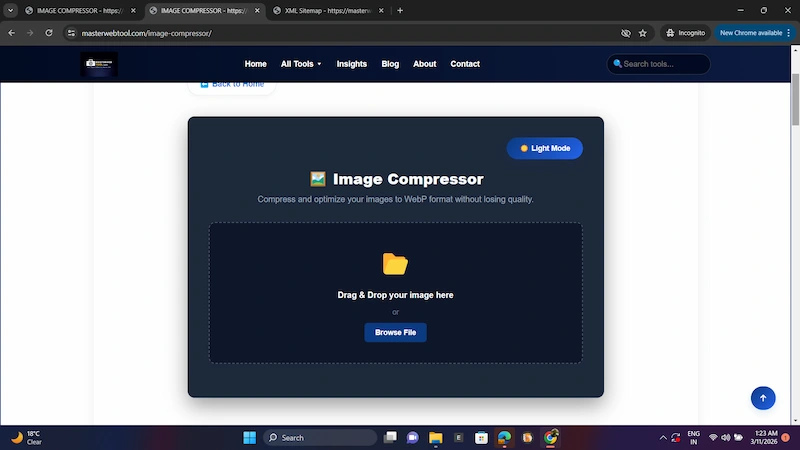View site information icon in address bar
800x450 pixels.
tap(71, 33)
